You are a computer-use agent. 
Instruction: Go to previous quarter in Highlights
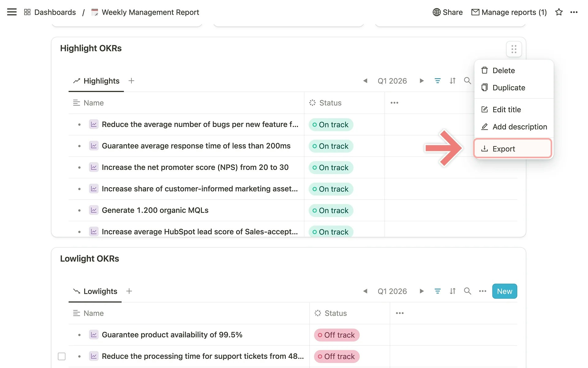click(365, 81)
